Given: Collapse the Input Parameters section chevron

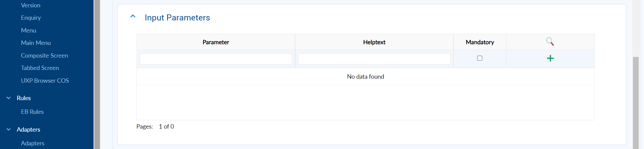Looking at the screenshot, I should coord(133,16).
